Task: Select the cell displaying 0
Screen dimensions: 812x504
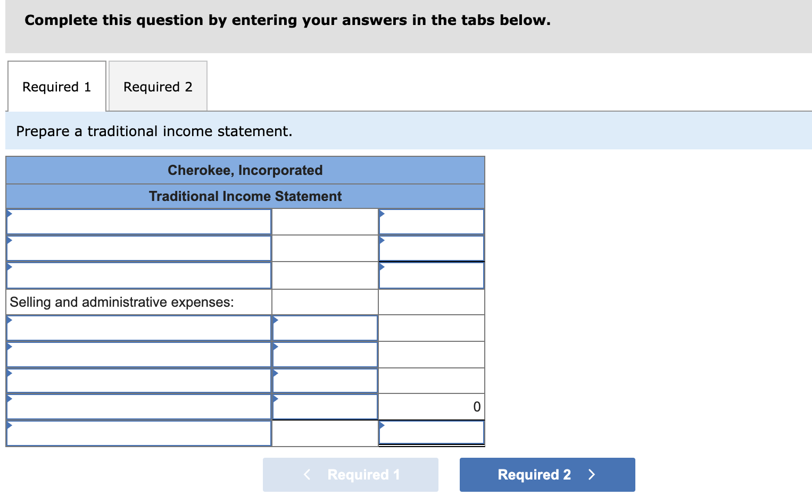Action: pyautogui.click(x=431, y=406)
